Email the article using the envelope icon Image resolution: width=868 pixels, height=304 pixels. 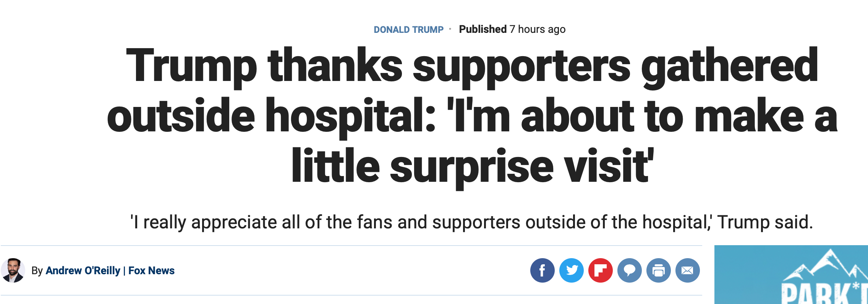coord(687,270)
